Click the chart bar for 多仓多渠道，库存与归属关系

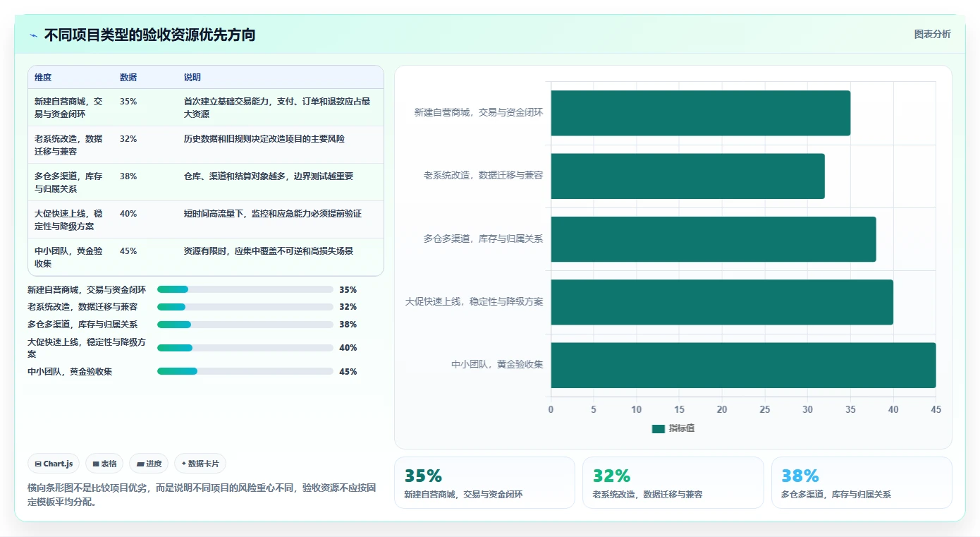click(713, 239)
